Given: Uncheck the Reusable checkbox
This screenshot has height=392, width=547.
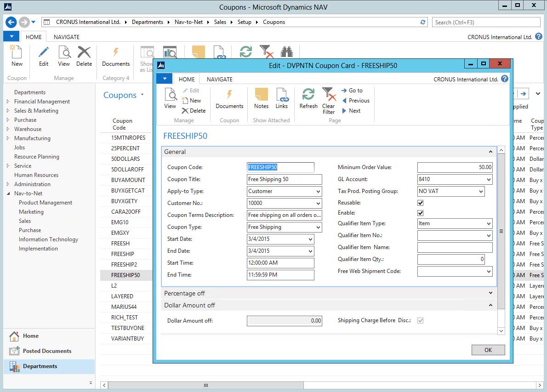Looking at the screenshot, I should 420,203.
